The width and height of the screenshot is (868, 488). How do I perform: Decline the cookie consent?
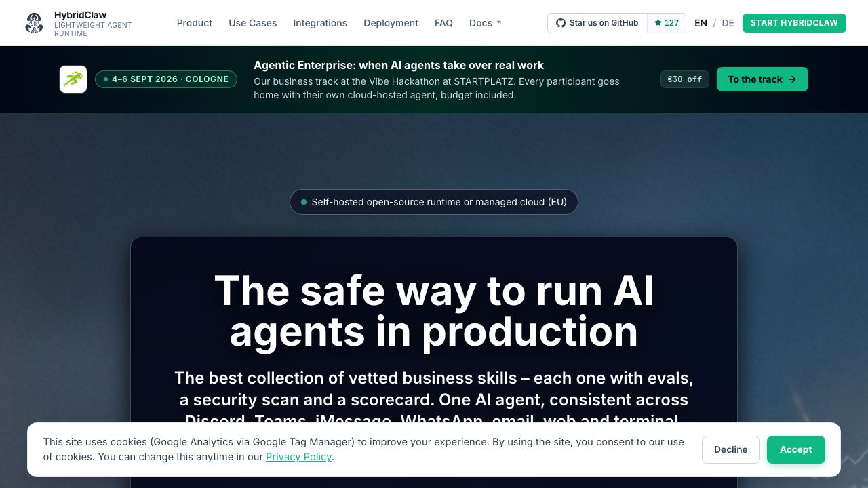coord(731,449)
